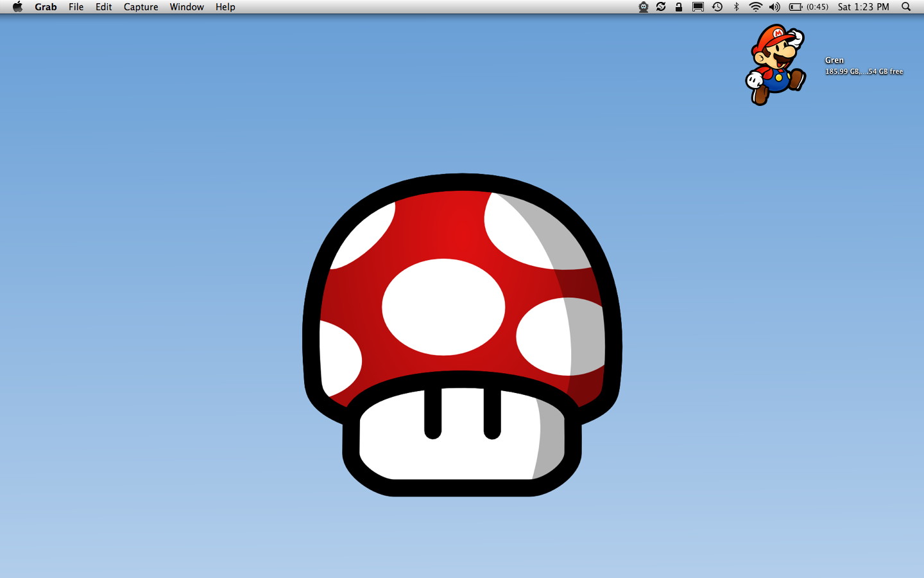Click the battery time remaining (0:45)

coord(817,7)
